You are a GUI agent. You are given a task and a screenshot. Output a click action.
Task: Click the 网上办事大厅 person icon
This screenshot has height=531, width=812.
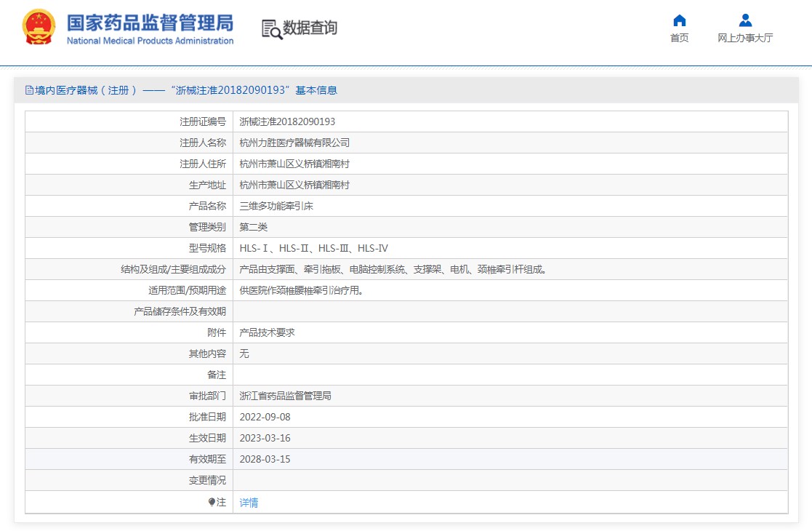pyautogui.click(x=745, y=20)
